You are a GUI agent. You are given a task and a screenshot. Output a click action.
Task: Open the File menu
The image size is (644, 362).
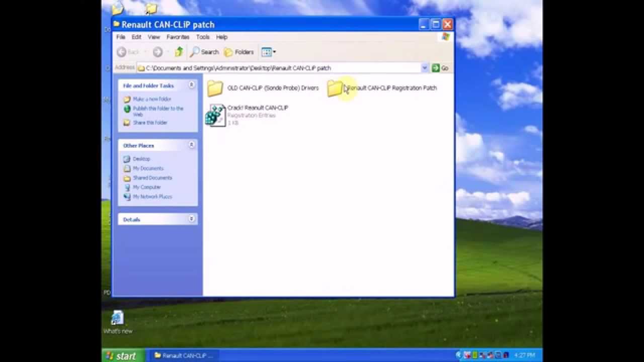click(121, 37)
